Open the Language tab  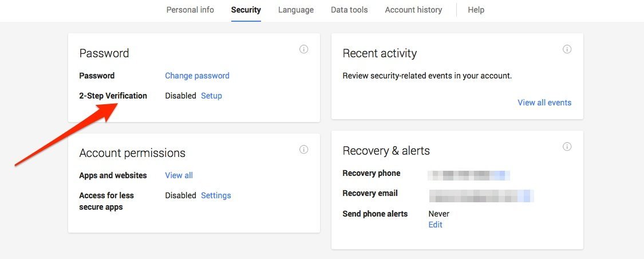click(x=296, y=10)
